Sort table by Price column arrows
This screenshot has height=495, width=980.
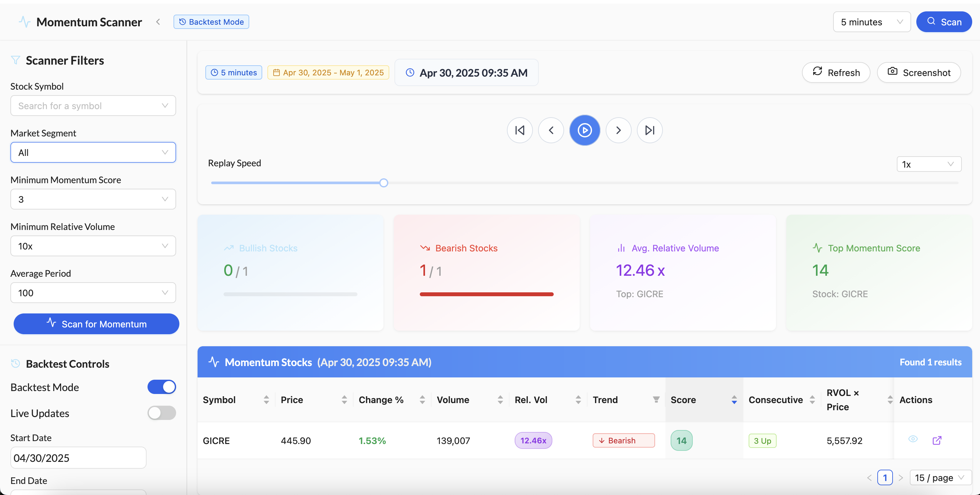point(344,400)
